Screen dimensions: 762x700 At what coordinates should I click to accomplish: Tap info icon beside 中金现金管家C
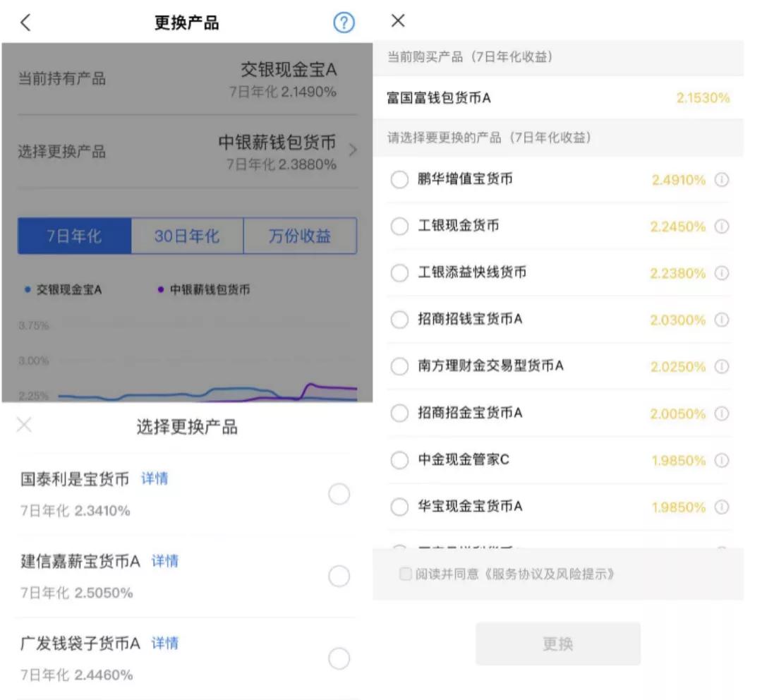[720, 460]
